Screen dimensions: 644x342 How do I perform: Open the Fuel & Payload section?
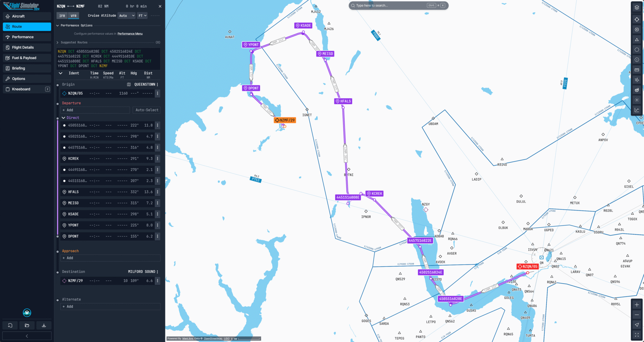pyautogui.click(x=27, y=58)
